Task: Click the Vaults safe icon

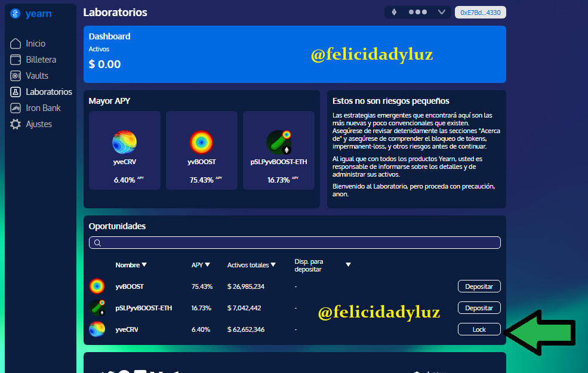Action: pos(16,76)
